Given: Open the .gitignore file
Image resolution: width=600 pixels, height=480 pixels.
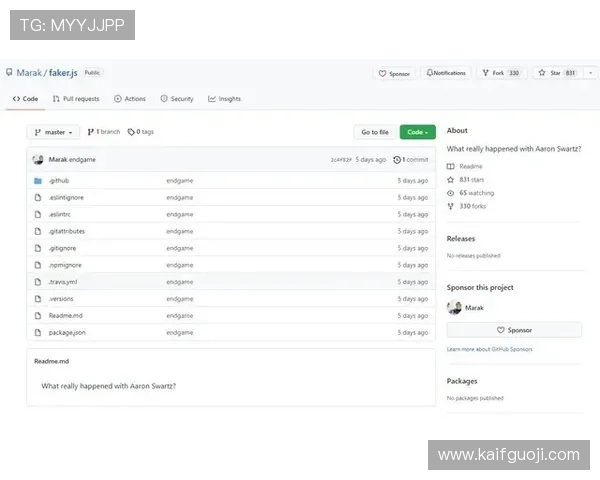Looking at the screenshot, I should tap(62, 248).
